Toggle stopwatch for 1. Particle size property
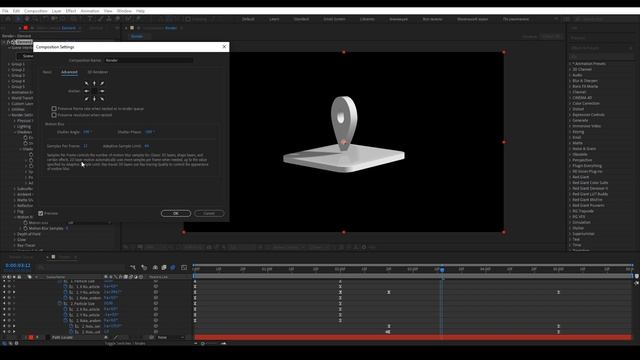Viewport: 640px width, 360px height. pos(60,281)
